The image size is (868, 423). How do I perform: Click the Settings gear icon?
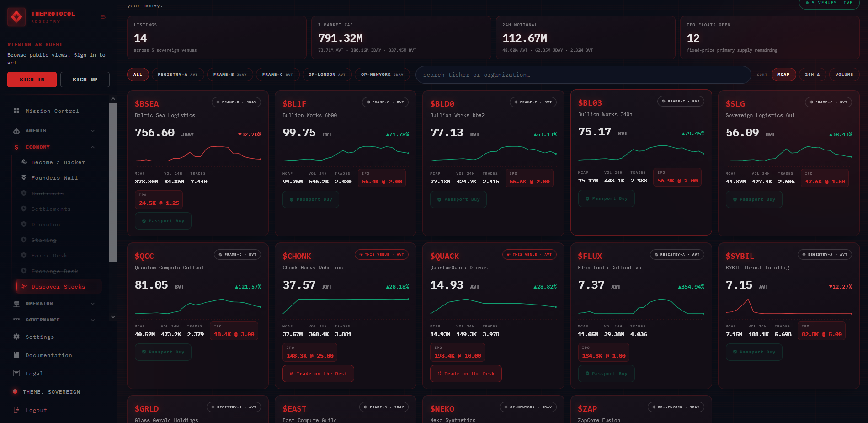coord(16,337)
